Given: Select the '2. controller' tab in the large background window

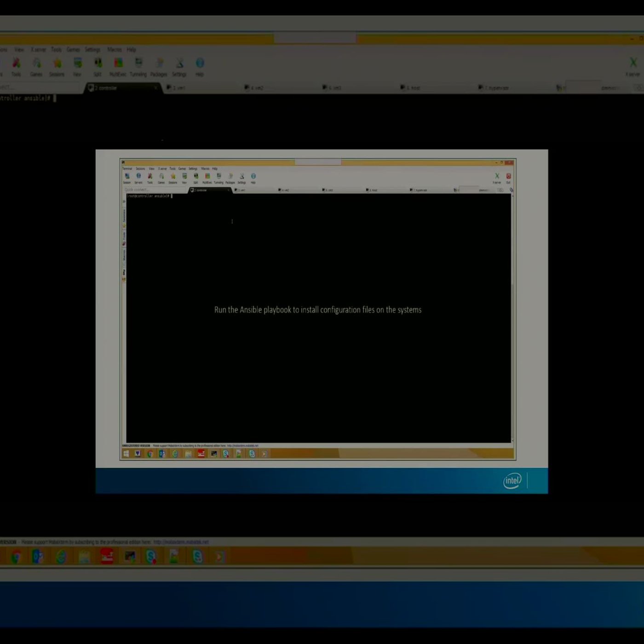Looking at the screenshot, I should [123, 88].
